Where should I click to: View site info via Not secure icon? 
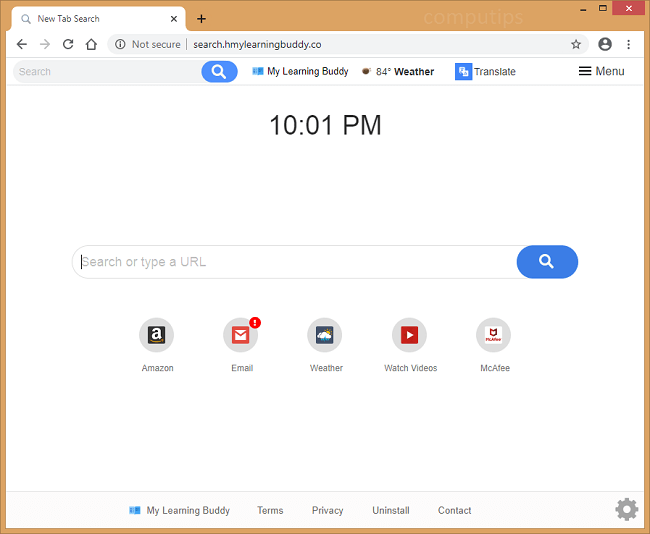tap(120, 44)
